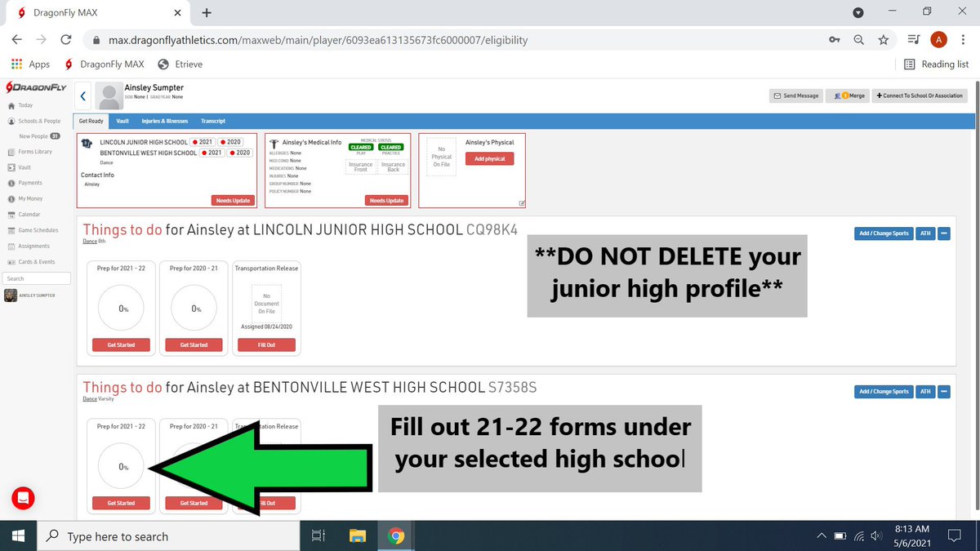The width and height of the screenshot is (980, 551).
Task: Open the Chrome profile avatar A
Action: (x=939, y=39)
